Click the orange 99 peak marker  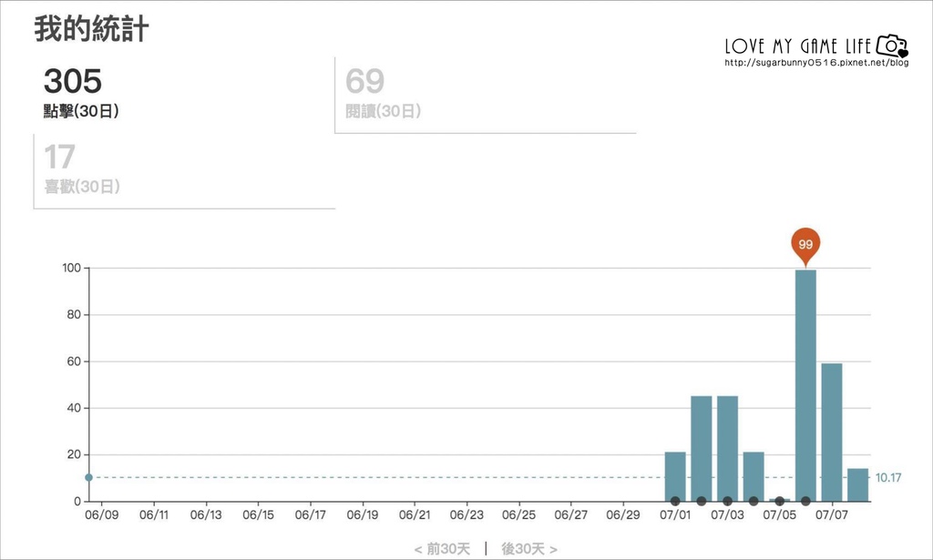(x=805, y=246)
